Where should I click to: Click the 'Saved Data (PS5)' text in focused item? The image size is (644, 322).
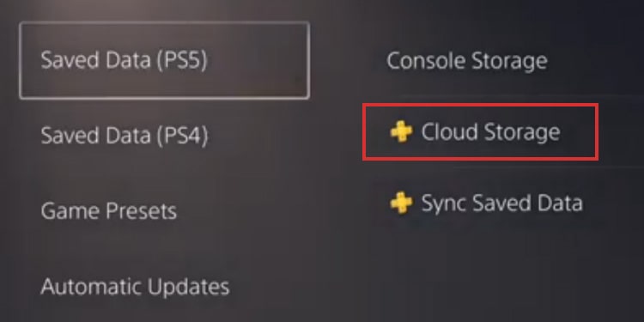click(124, 60)
